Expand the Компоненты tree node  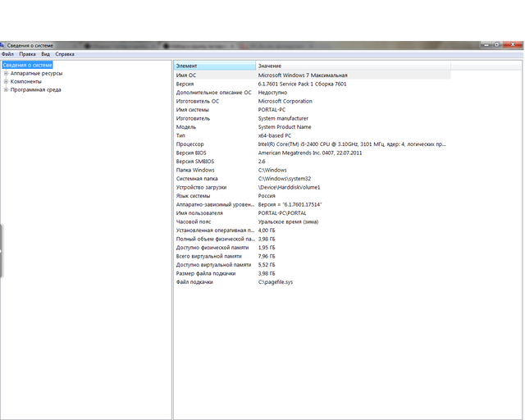[6, 81]
